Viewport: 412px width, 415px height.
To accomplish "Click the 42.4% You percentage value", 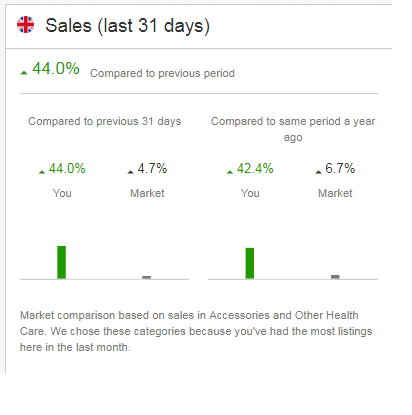I will [255, 168].
